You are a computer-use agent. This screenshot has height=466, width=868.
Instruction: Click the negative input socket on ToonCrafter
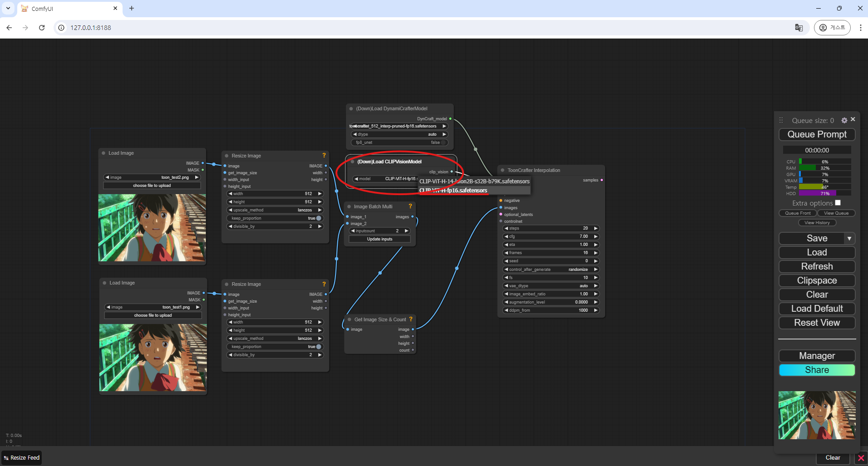[x=501, y=201]
